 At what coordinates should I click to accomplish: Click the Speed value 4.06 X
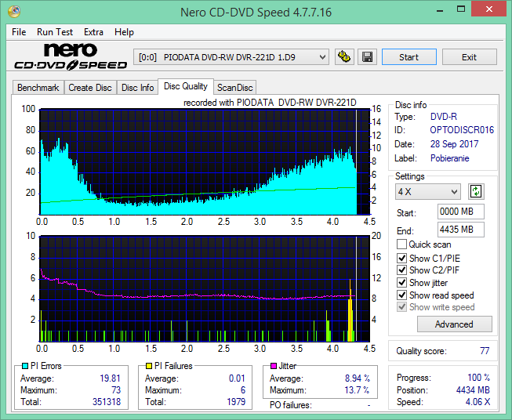coord(478,402)
